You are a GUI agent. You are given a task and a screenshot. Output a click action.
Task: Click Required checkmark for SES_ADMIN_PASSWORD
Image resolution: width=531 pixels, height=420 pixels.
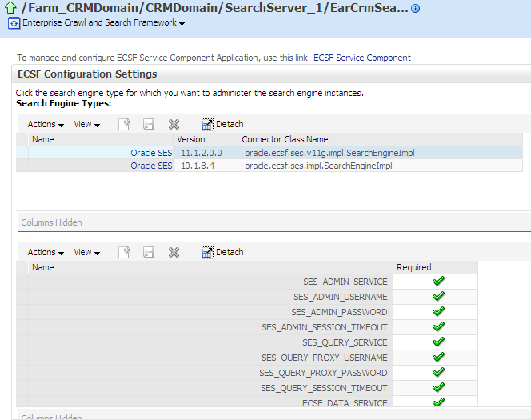[x=438, y=312]
